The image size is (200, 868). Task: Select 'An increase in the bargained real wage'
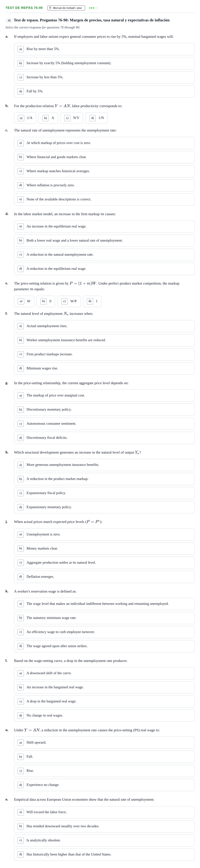(104, 687)
